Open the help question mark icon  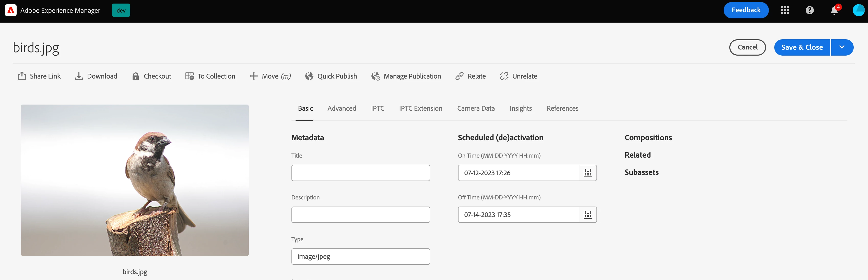coord(809,10)
